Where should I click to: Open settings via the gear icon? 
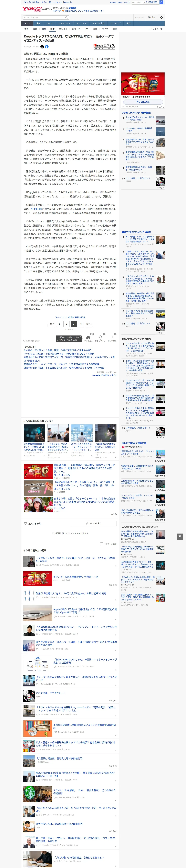161,18
